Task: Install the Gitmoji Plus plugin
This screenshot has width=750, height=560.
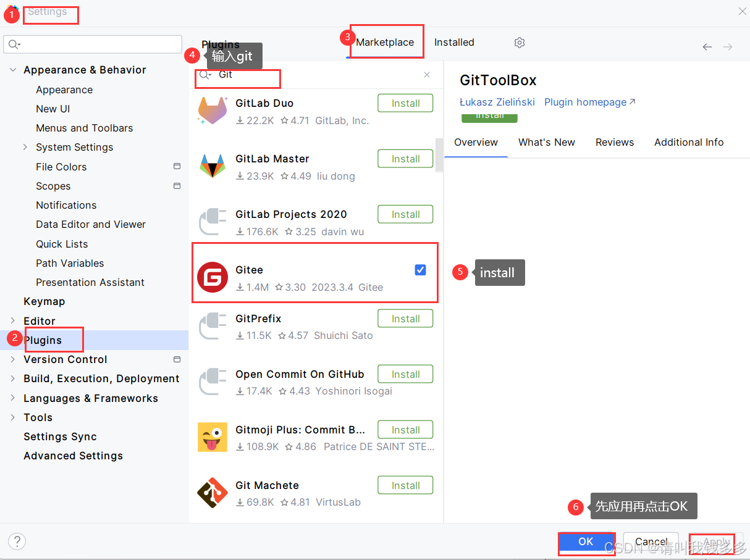Action: (x=405, y=430)
